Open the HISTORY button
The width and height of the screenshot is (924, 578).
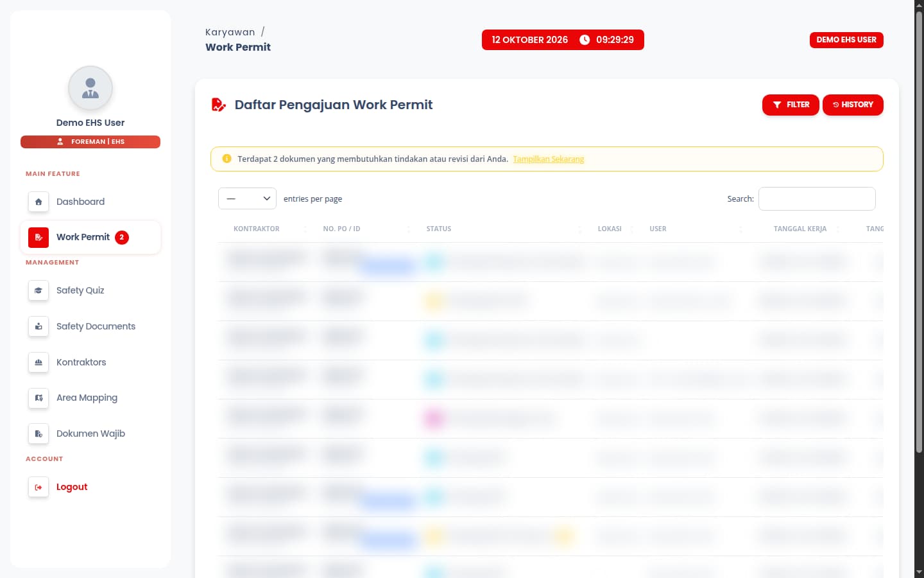tap(853, 105)
